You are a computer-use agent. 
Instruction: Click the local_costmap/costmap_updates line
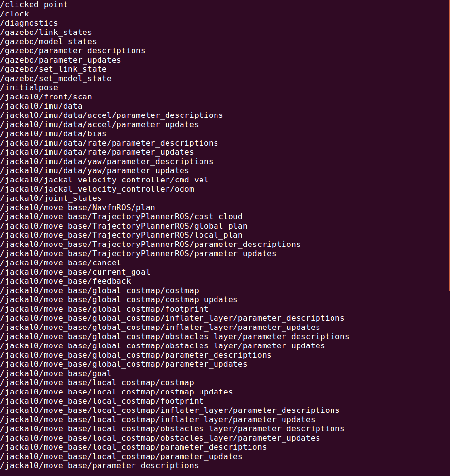coord(117,392)
